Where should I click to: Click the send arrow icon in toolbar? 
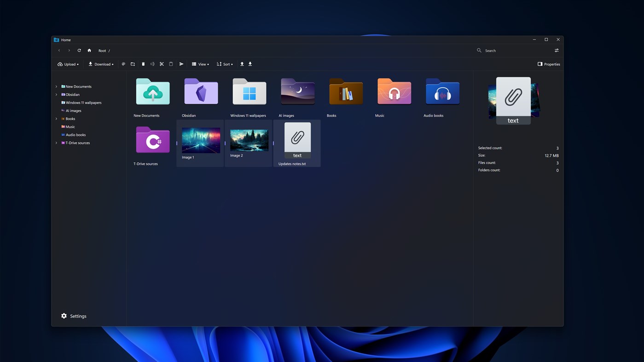pos(181,64)
